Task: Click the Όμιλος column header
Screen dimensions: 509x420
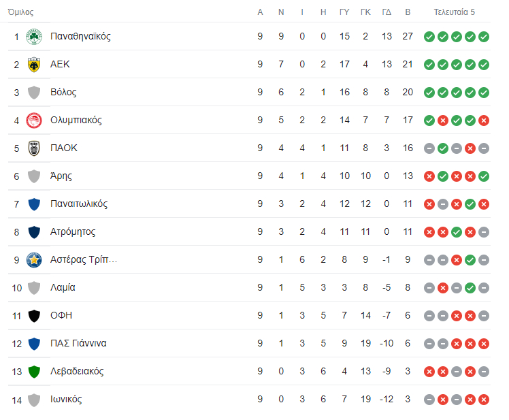Action: tap(21, 12)
